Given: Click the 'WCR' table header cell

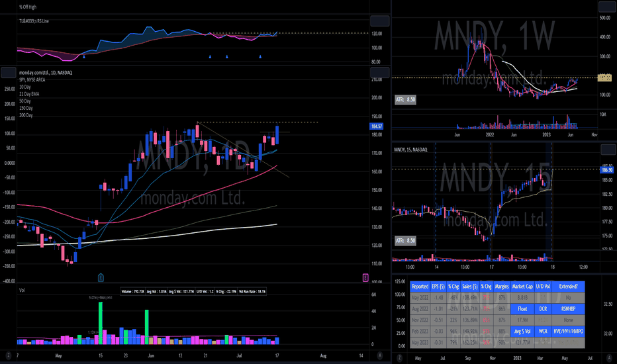Looking at the screenshot, I should click(x=543, y=332).
